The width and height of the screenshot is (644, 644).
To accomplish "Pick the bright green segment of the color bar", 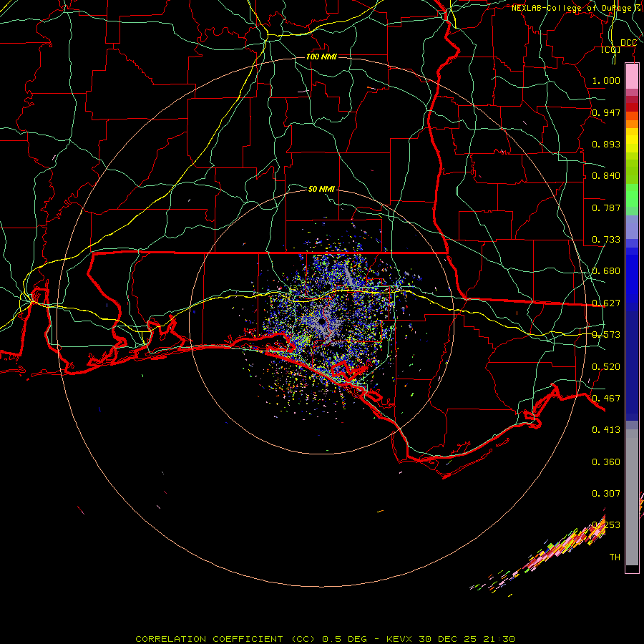I will click(632, 195).
